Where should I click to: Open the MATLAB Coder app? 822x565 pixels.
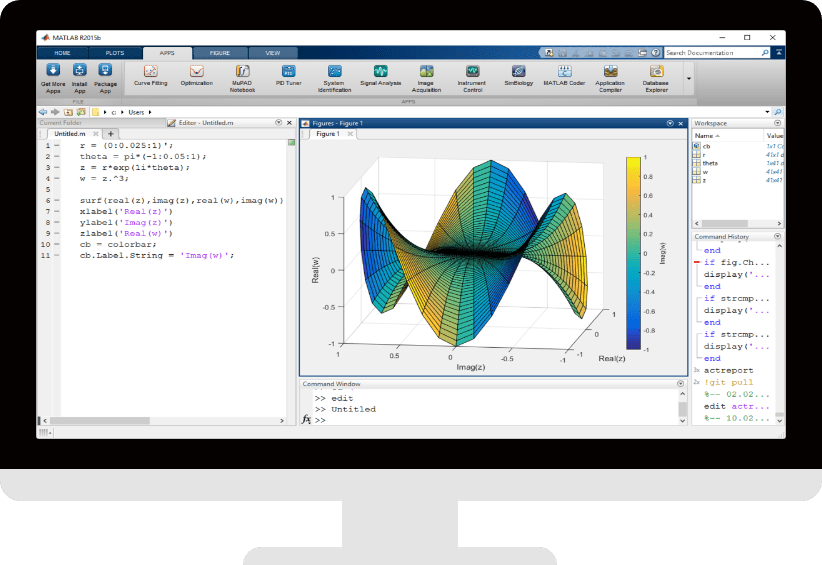[564, 75]
